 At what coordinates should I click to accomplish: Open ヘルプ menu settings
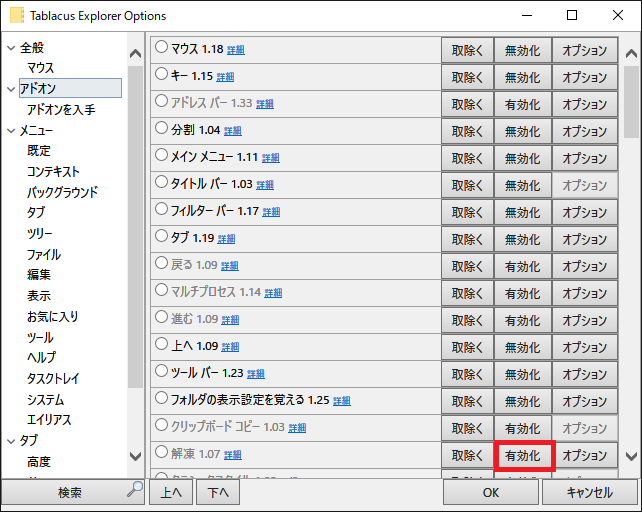(x=41, y=358)
